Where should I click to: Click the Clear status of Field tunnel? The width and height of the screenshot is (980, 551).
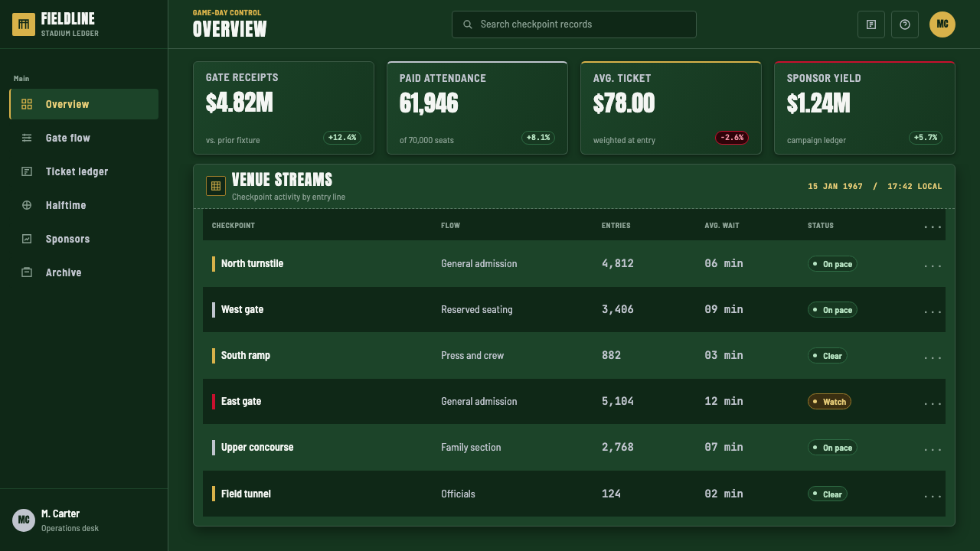(828, 494)
